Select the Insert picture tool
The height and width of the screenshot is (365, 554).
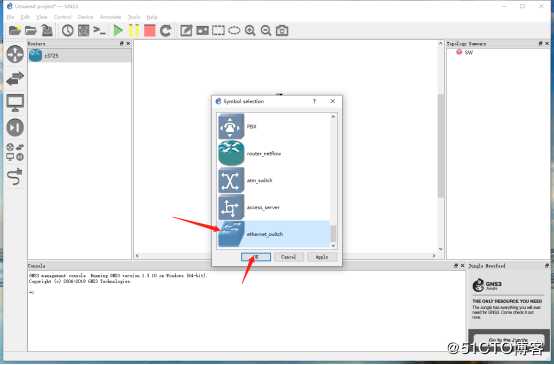[202, 30]
